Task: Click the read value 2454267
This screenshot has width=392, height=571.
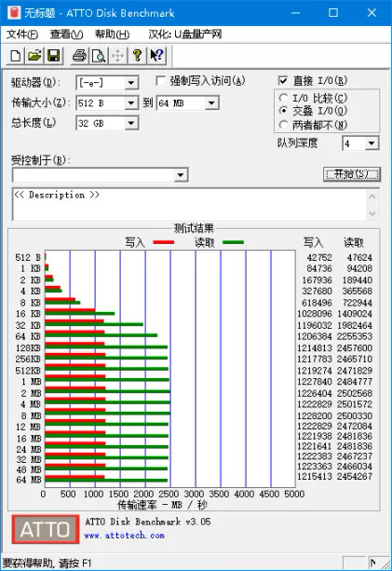Action: pos(355,477)
